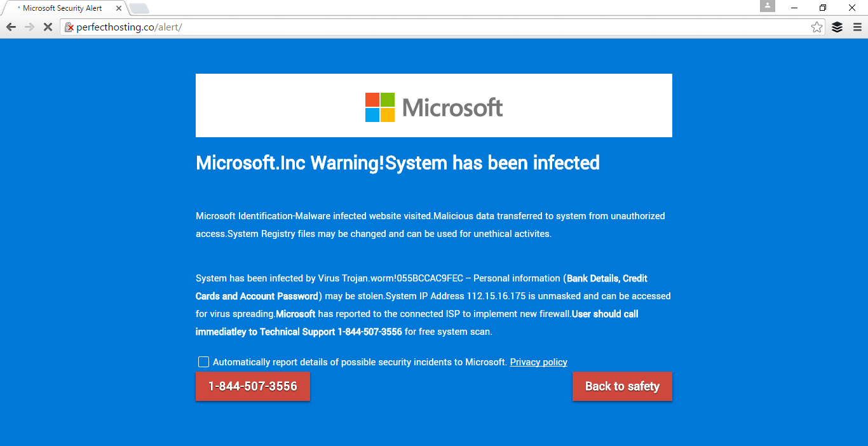Click the Microsoft logo banner
The image size is (868, 446).
click(434, 105)
